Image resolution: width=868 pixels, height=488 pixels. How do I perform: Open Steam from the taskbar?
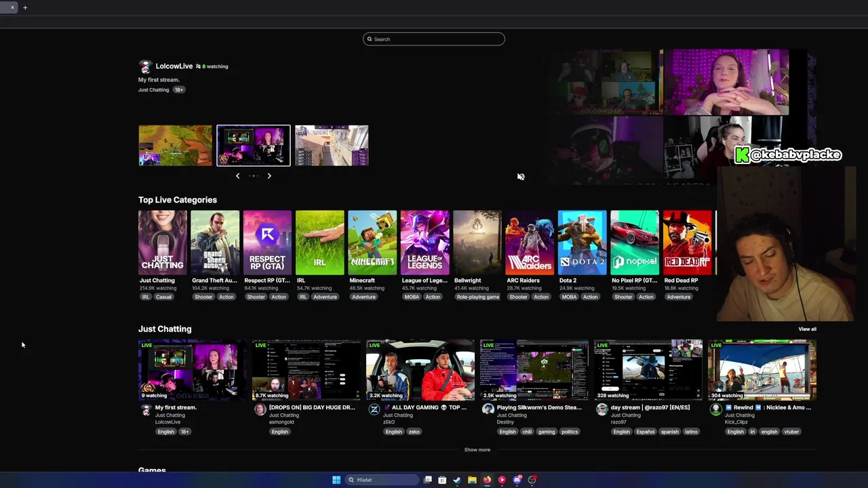[x=457, y=480]
